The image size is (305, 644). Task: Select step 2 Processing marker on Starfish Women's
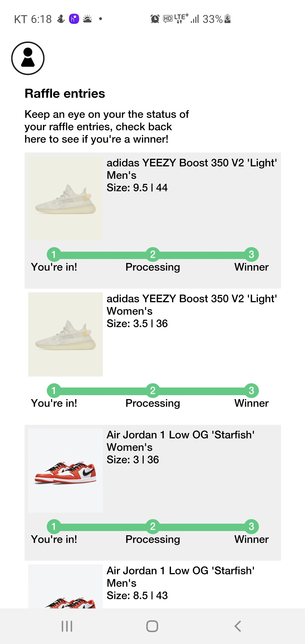pyautogui.click(x=153, y=526)
